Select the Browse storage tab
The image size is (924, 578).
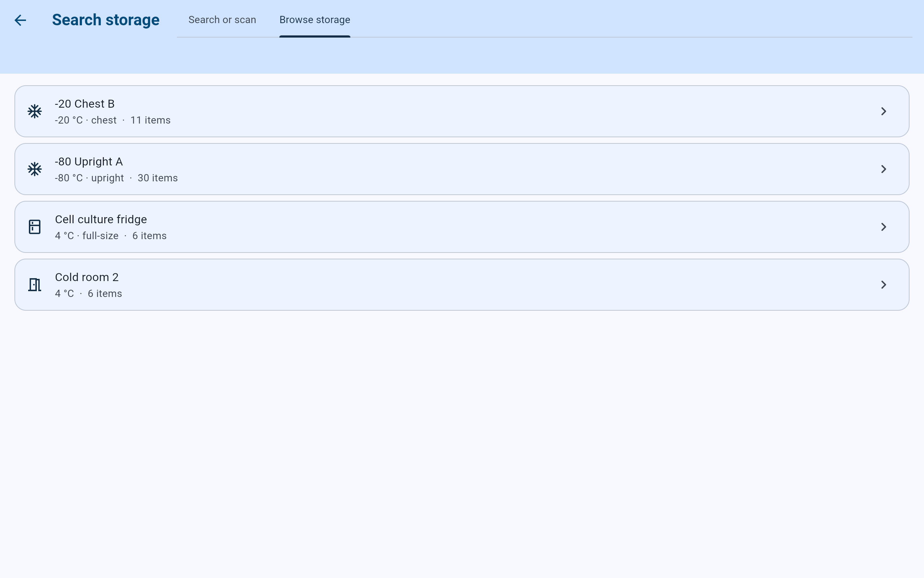click(x=315, y=20)
